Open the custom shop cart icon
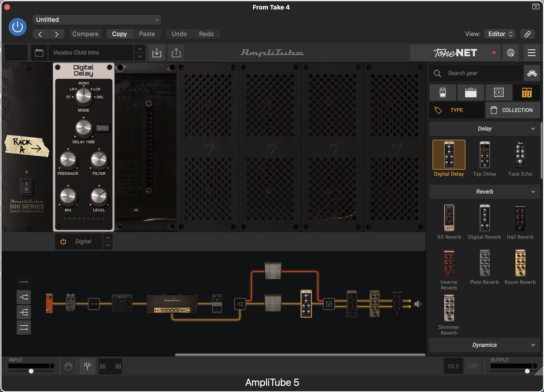 click(532, 73)
